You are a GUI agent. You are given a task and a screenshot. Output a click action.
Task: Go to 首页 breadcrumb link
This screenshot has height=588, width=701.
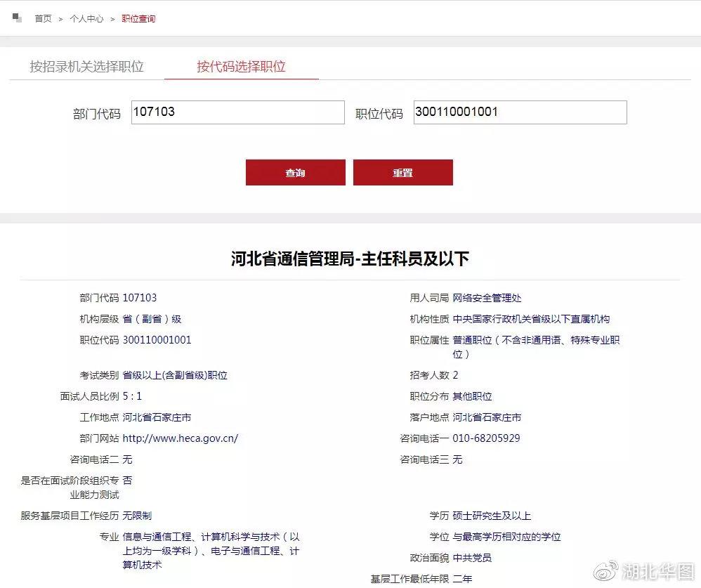pos(44,19)
